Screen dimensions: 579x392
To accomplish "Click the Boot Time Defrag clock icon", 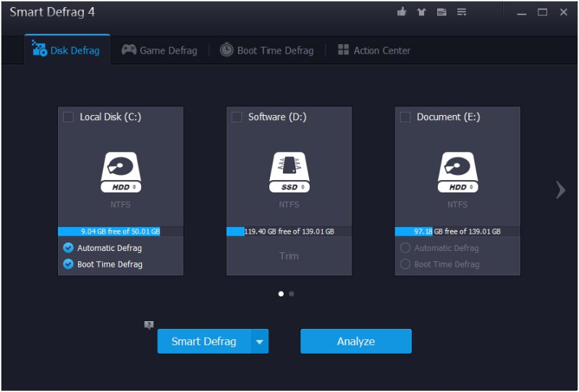I will pyautogui.click(x=227, y=49).
